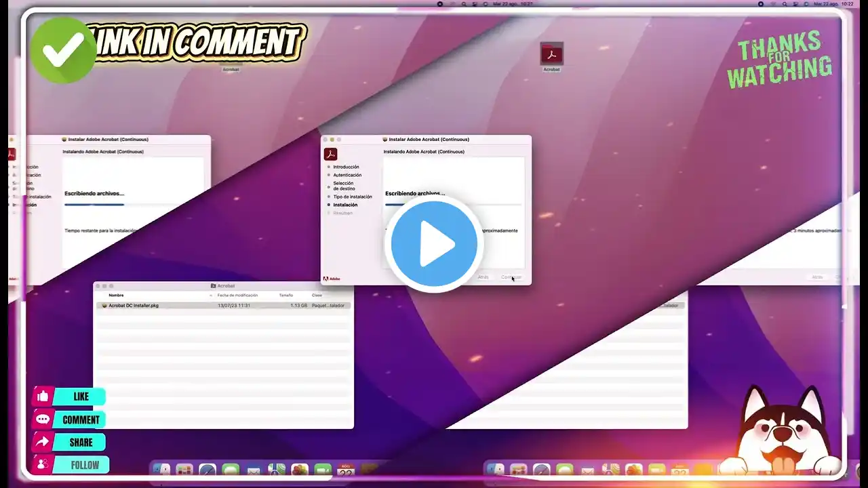Click the Atrás button in center installer
The height and width of the screenshot is (488, 868).
click(x=483, y=277)
